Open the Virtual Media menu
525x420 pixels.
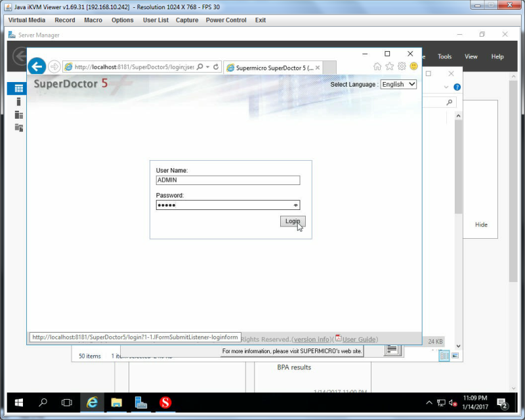pos(27,20)
